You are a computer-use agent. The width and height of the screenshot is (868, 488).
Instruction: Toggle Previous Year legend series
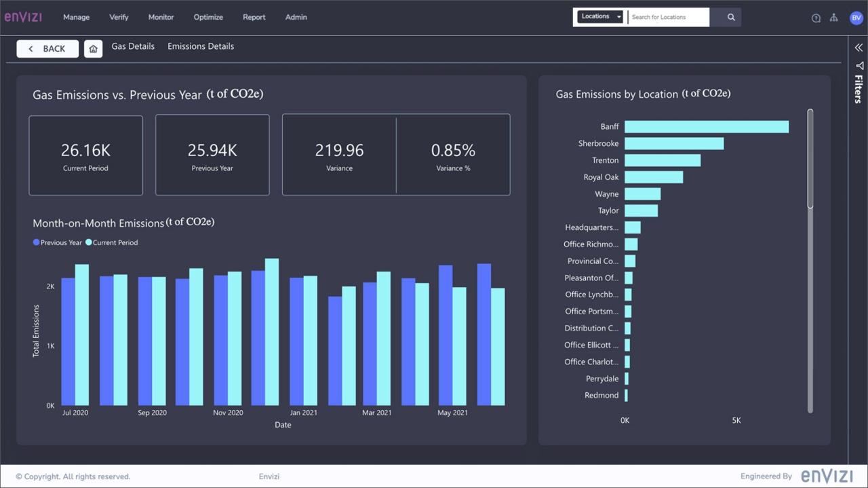[x=58, y=242]
